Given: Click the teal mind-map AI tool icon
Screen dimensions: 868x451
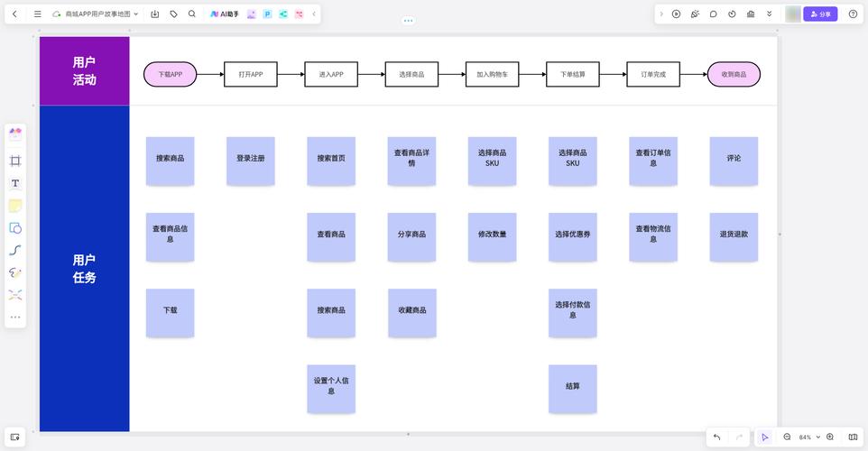Looking at the screenshot, I should [x=283, y=14].
